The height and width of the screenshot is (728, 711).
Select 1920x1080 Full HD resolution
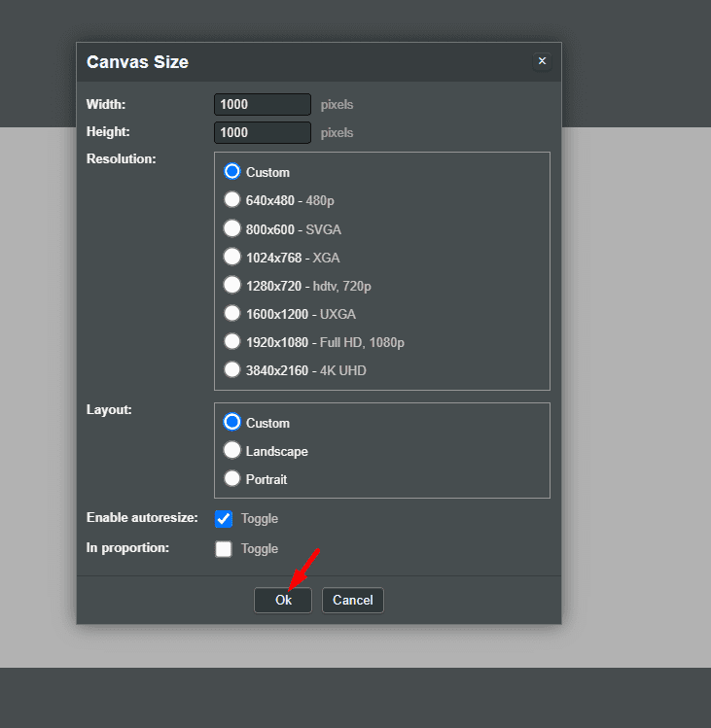point(232,342)
